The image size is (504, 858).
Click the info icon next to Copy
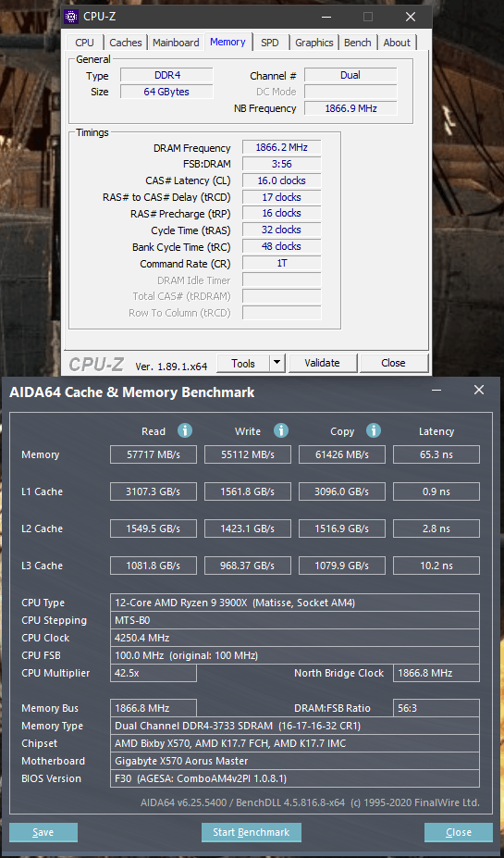pyautogui.click(x=374, y=430)
